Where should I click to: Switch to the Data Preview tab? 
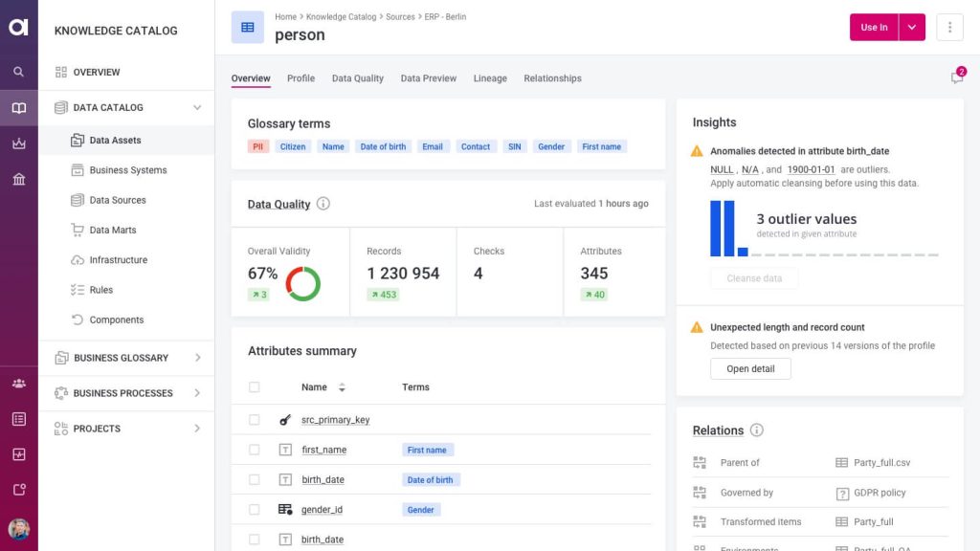click(428, 78)
